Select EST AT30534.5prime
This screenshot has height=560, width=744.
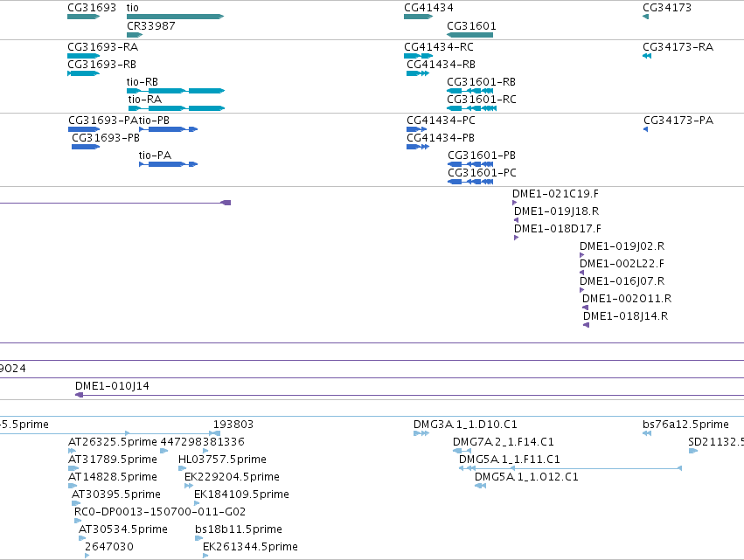click(x=123, y=530)
